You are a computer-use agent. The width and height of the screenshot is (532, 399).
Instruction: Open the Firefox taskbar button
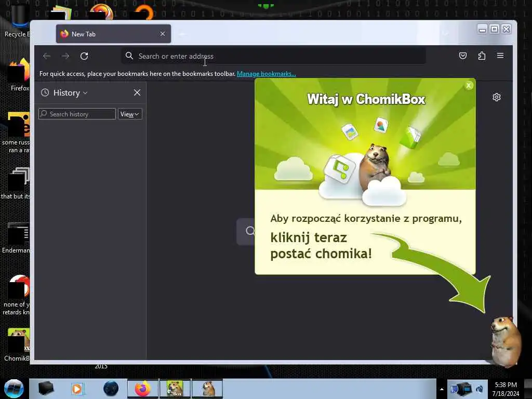tap(143, 389)
